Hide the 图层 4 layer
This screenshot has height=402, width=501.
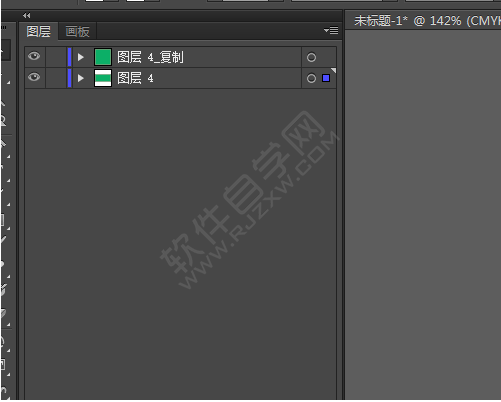coord(34,78)
